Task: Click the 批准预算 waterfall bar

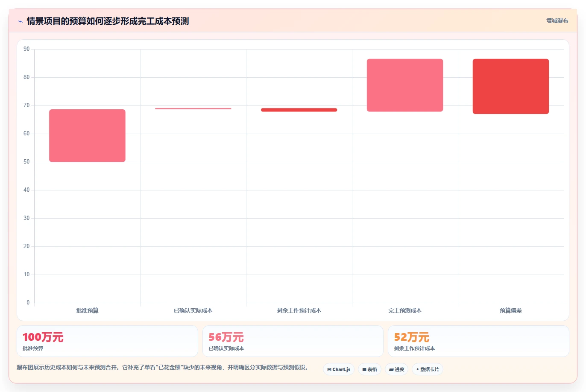Action: 87,136
